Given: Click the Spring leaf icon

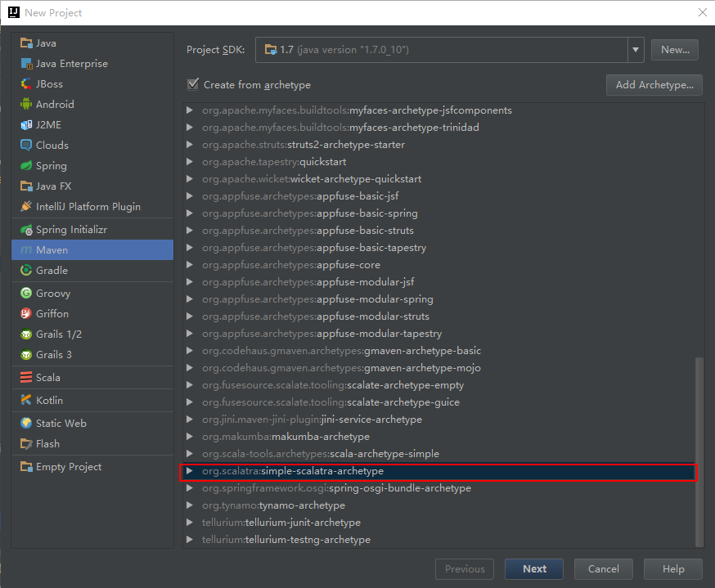Looking at the screenshot, I should click(26, 166).
